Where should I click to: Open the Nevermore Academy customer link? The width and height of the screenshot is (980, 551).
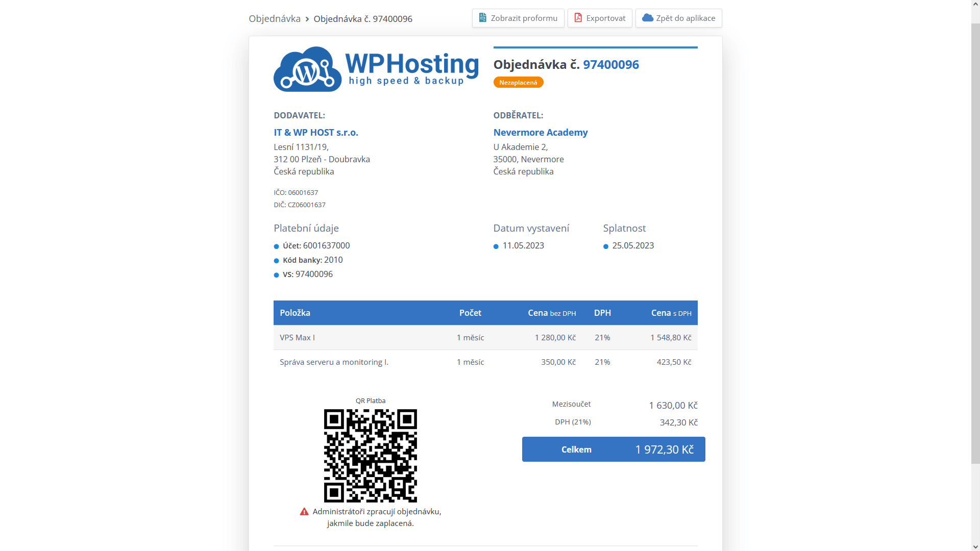(x=541, y=133)
